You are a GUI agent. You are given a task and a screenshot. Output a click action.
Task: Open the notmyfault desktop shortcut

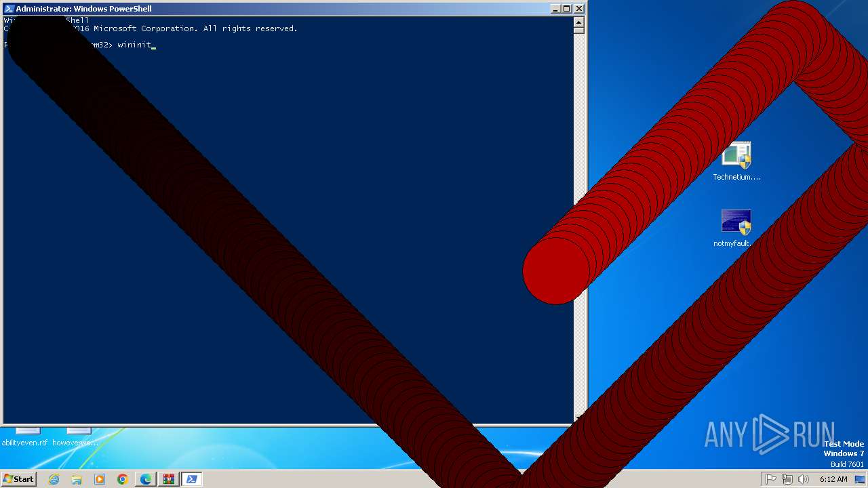[x=735, y=228]
